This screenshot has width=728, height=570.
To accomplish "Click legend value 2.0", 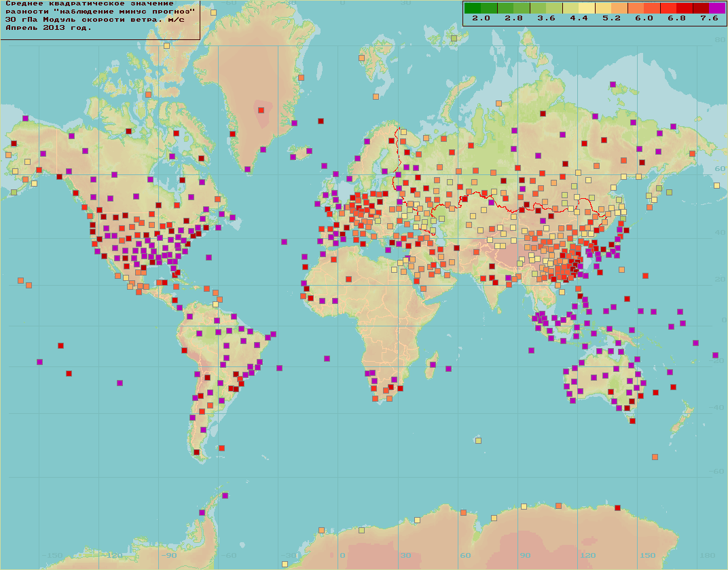I will point(481,18).
